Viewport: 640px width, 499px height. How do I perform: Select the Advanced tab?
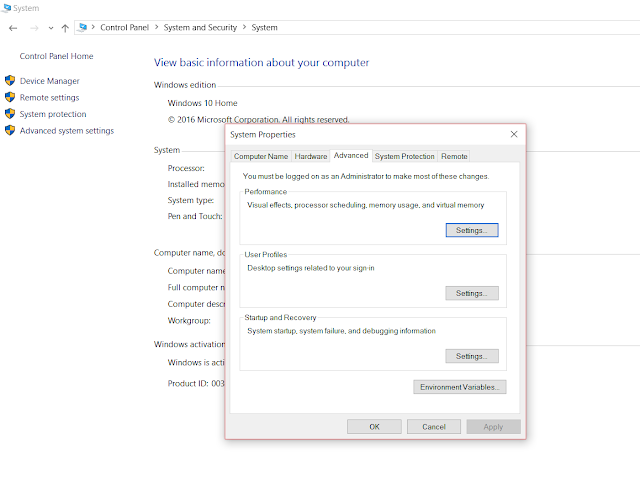(x=351, y=155)
